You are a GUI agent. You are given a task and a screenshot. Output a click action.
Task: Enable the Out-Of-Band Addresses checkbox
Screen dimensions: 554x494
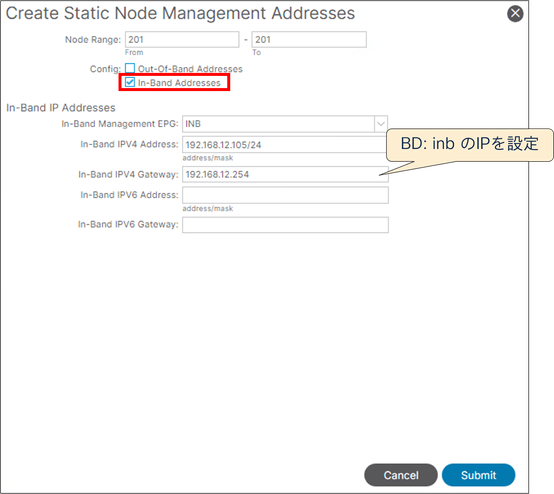[130, 68]
